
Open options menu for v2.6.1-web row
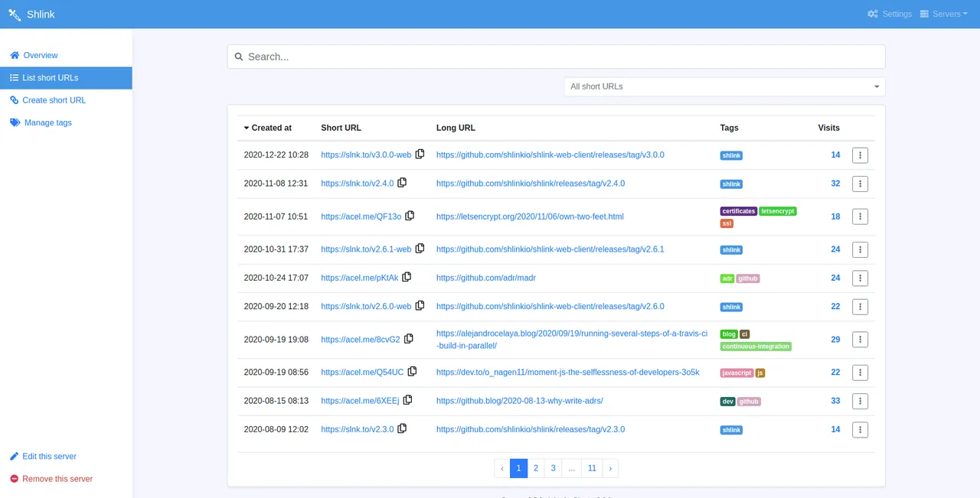tap(860, 250)
